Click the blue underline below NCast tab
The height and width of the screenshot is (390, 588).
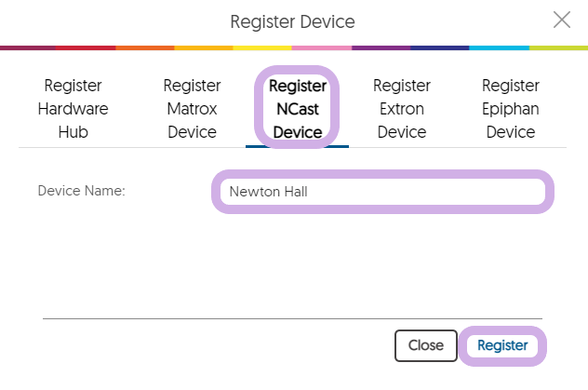pyautogui.click(x=297, y=145)
